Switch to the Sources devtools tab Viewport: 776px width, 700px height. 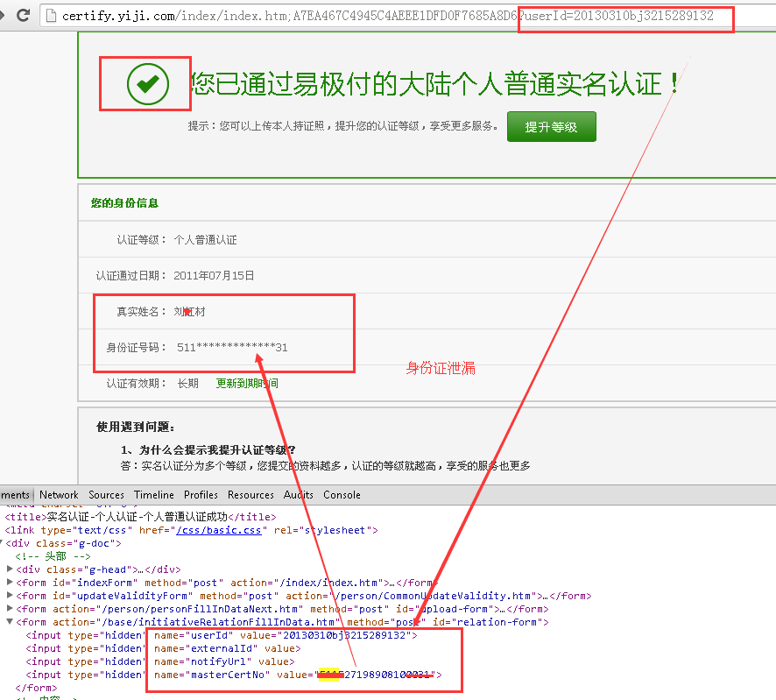[106, 494]
